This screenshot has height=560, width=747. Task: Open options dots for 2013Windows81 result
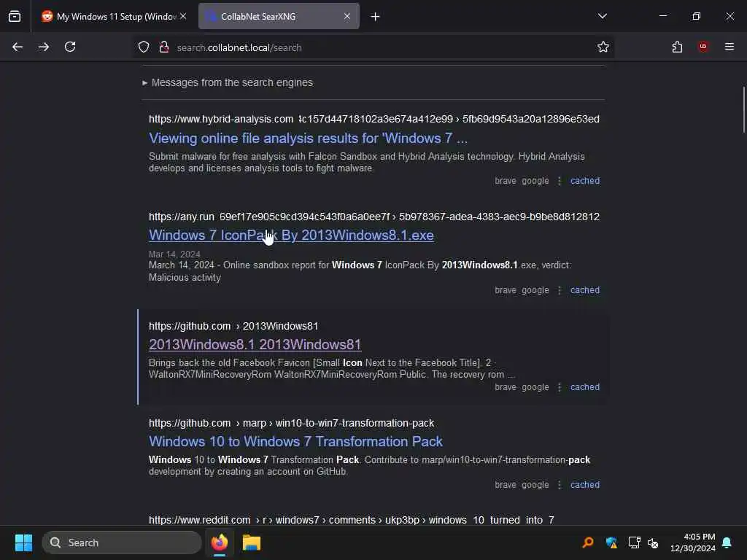tap(560, 388)
